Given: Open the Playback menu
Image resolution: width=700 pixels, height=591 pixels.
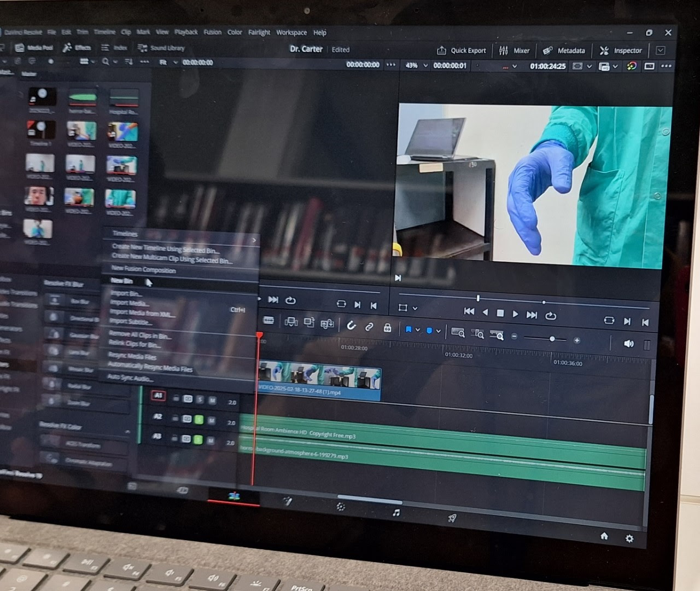Looking at the screenshot, I should [186, 32].
